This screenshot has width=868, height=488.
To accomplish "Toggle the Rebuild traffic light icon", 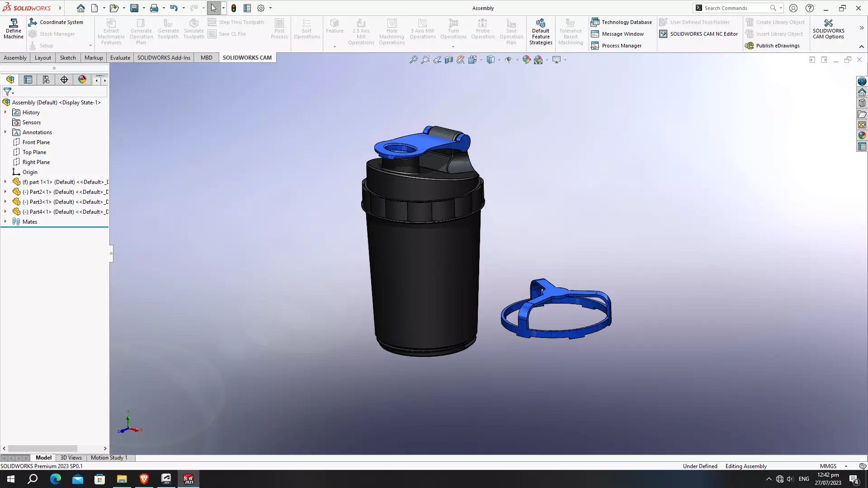I will click(x=234, y=8).
